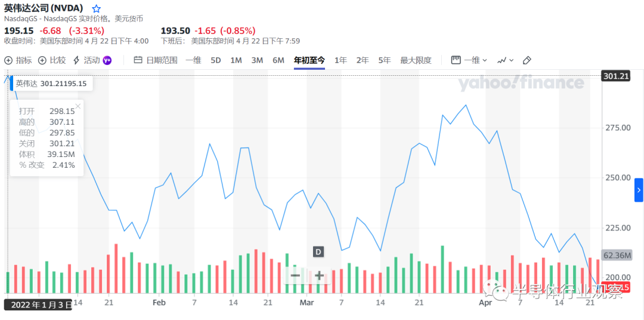Click the 225.00 axis value
This screenshot has height=320, width=644.
pos(617,228)
